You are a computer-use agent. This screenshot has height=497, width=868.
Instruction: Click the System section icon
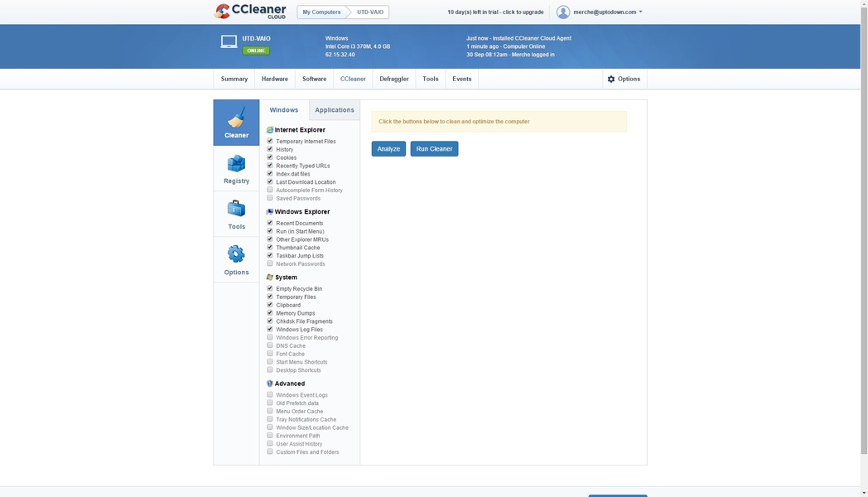pos(269,277)
